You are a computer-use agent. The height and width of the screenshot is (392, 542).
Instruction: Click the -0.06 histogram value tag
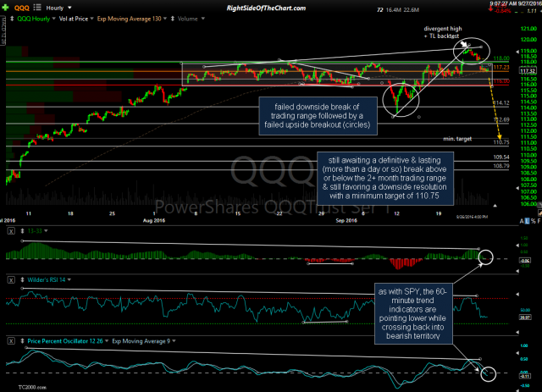[525, 260]
